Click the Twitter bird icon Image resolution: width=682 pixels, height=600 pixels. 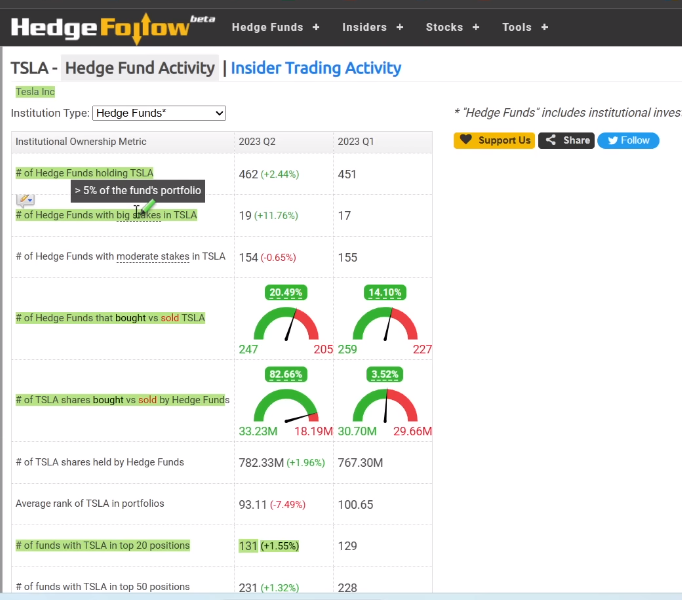(613, 141)
